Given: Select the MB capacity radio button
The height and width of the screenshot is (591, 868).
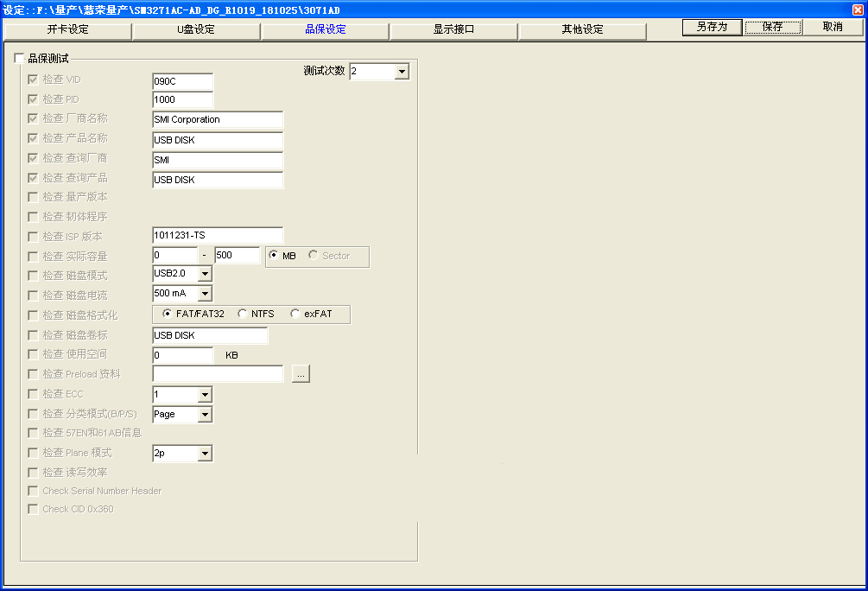Looking at the screenshot, I should (x=274, y=256).
